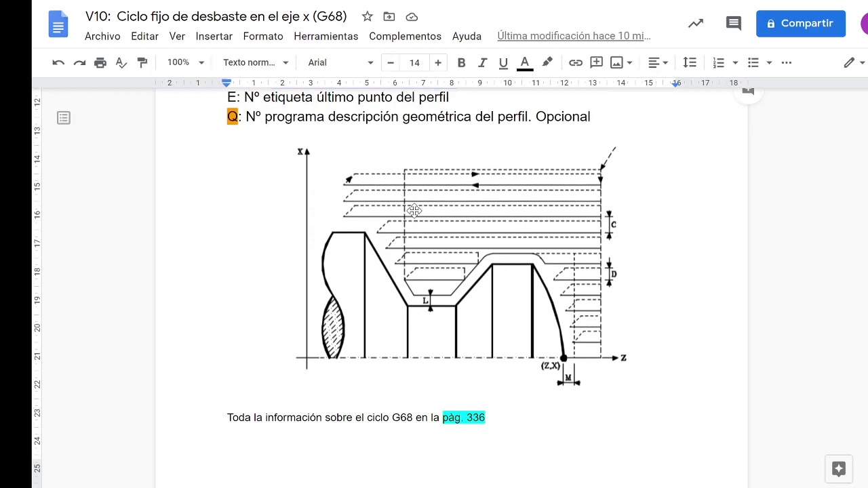Open the 100% zoom dropdown
The image size is (868, 488).
(186, 62)
